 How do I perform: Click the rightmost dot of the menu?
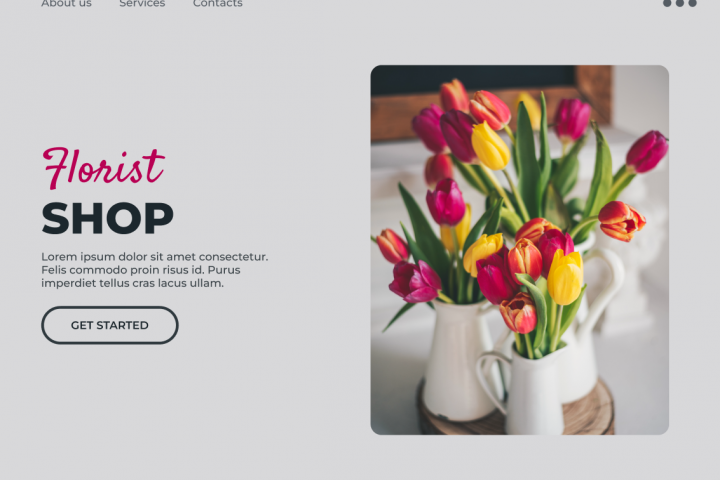692,3
